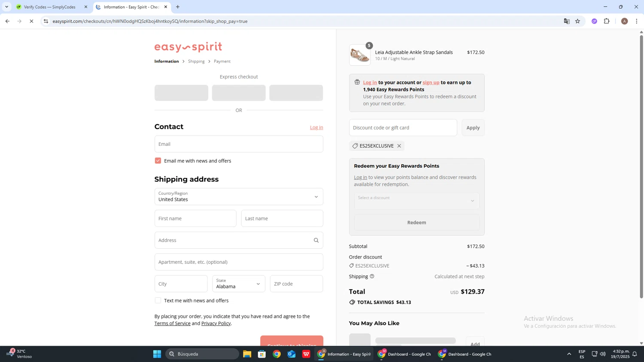The width and height of the screenshot is (644, 362).
Task: View site information icon in address bar
Action: (46, 21)
